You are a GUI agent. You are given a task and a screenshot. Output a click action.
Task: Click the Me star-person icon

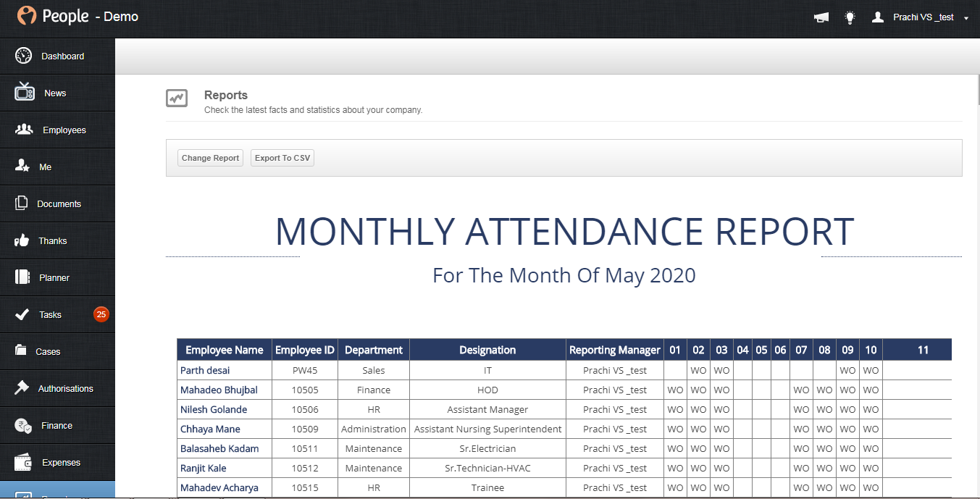tap(22, 166)
